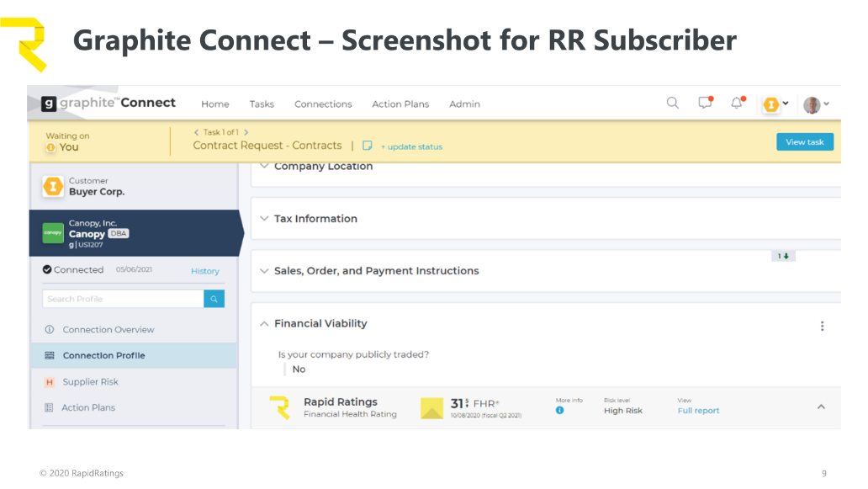Screen dimensions: 868x489
Task: Go to next task arrow
Action: 246,132
